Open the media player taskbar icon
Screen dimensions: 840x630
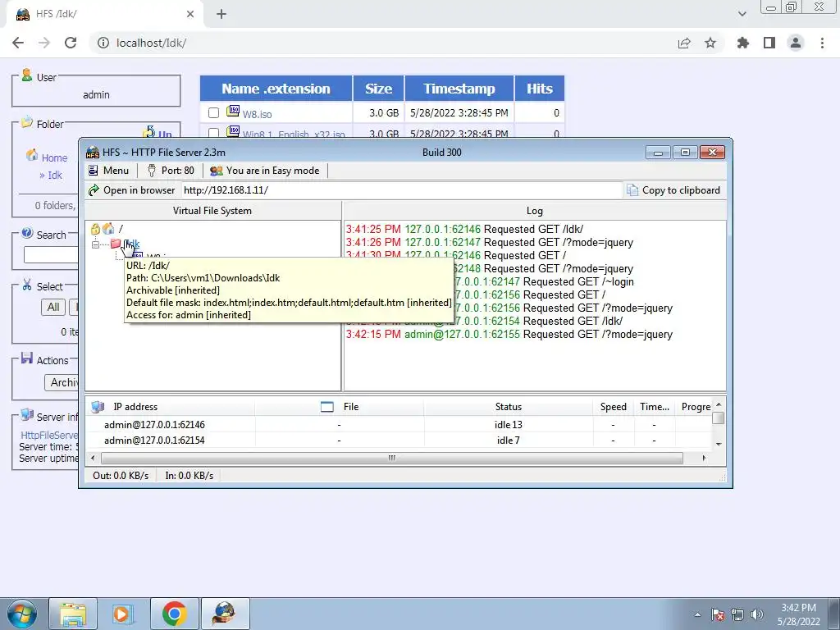[121, 614]
